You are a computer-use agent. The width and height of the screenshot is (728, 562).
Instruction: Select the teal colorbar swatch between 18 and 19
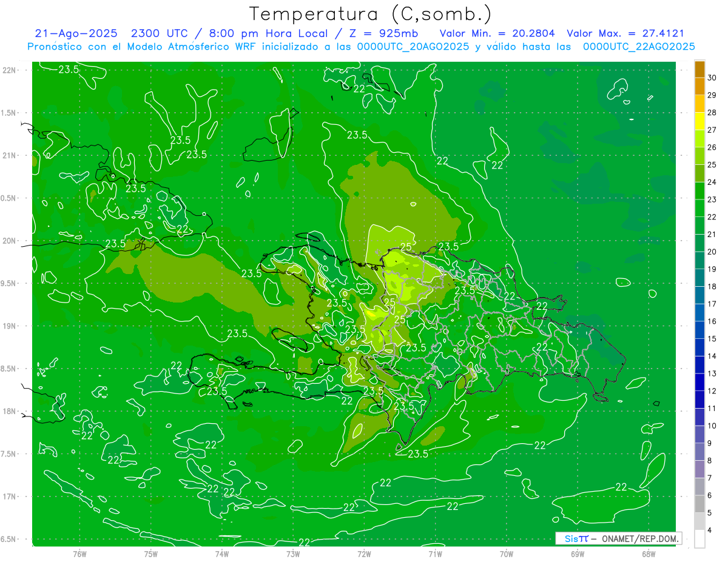click(x=699, y=278)
